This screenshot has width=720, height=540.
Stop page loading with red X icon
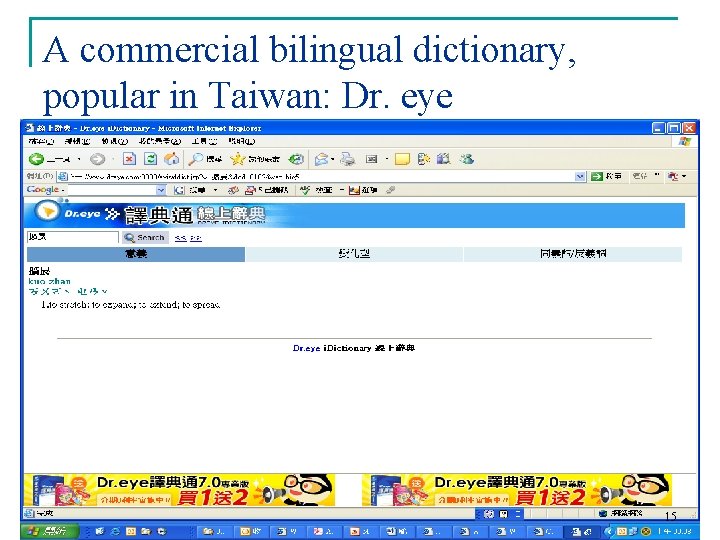click(129, 159)
